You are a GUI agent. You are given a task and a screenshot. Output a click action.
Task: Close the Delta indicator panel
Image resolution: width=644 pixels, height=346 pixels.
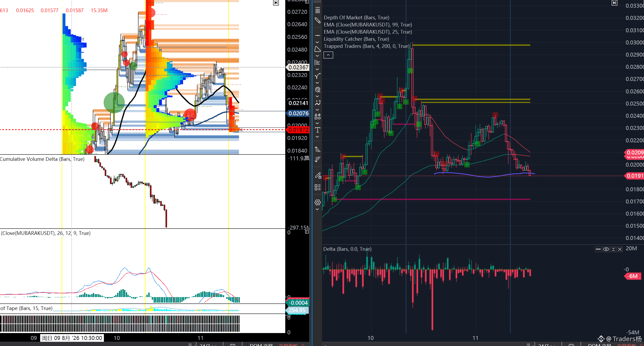(x=620, y=249)
